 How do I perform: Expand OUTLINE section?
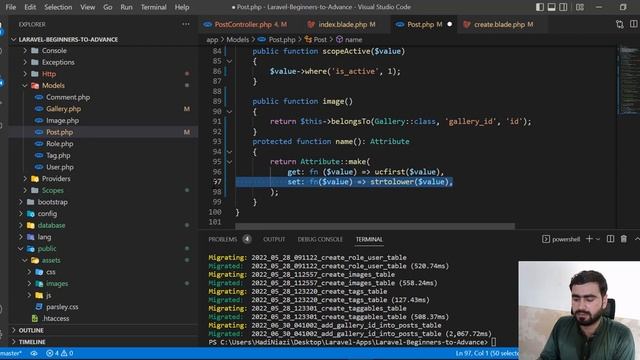tap(31, 330)
